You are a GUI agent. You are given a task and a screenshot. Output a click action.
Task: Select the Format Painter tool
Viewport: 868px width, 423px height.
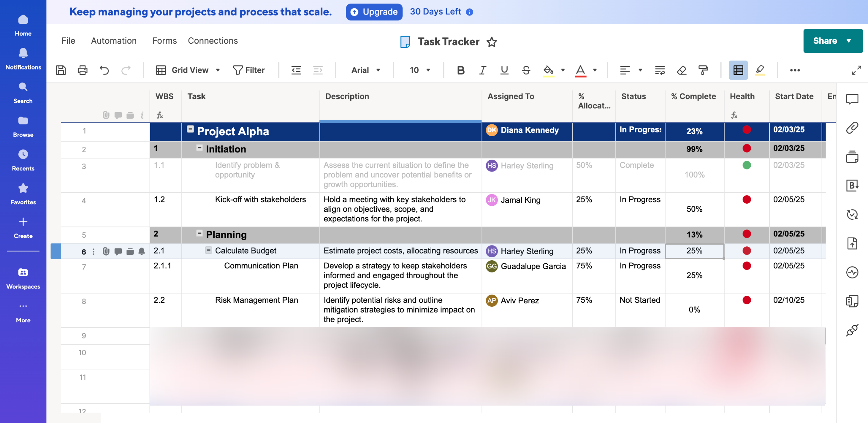(704, 70)
